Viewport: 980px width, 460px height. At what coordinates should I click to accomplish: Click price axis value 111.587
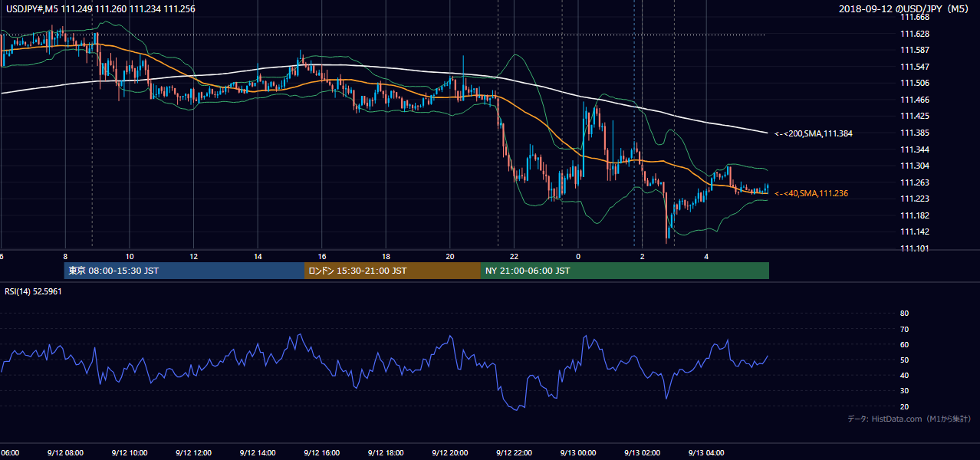coord(915,50)
